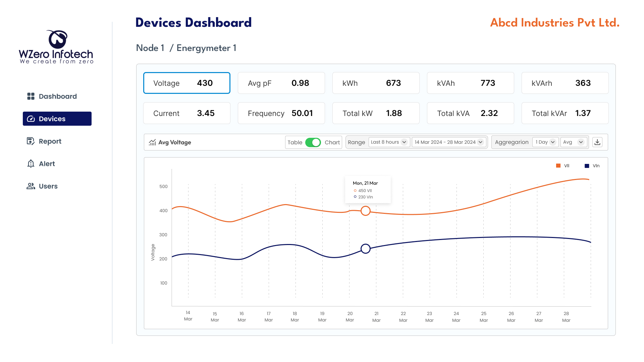Click the Table label
This screenshot has width=644, height=362.
coord(295,142)
